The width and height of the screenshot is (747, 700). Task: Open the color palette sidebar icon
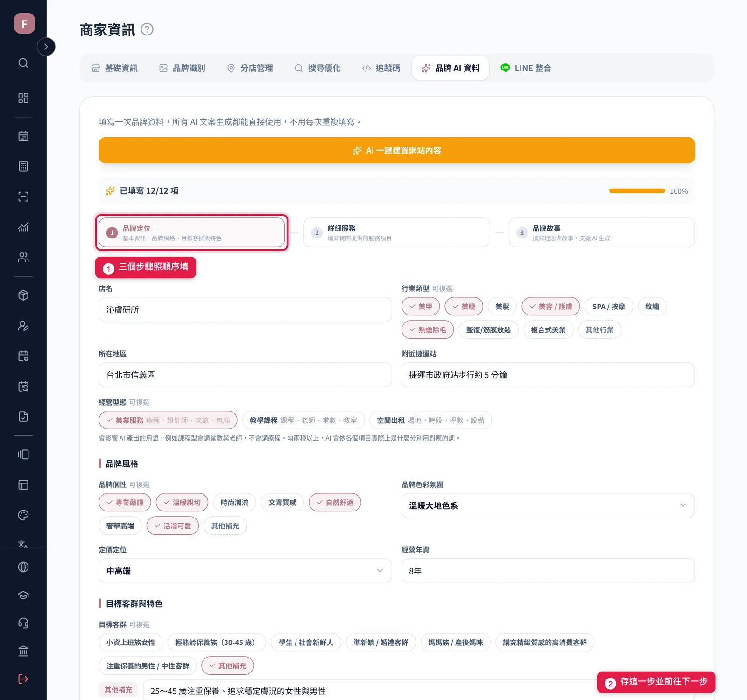click(x=23, y=515)
